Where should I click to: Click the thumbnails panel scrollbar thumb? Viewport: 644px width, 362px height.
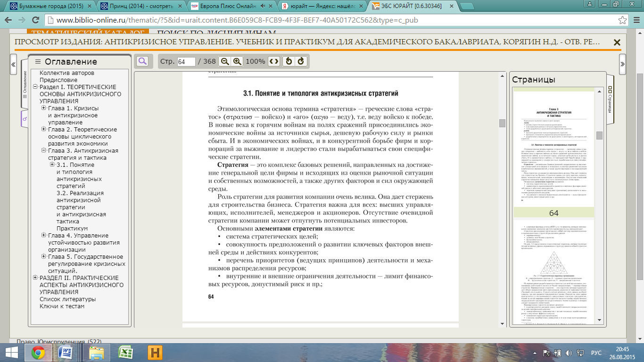pos(599,135)
